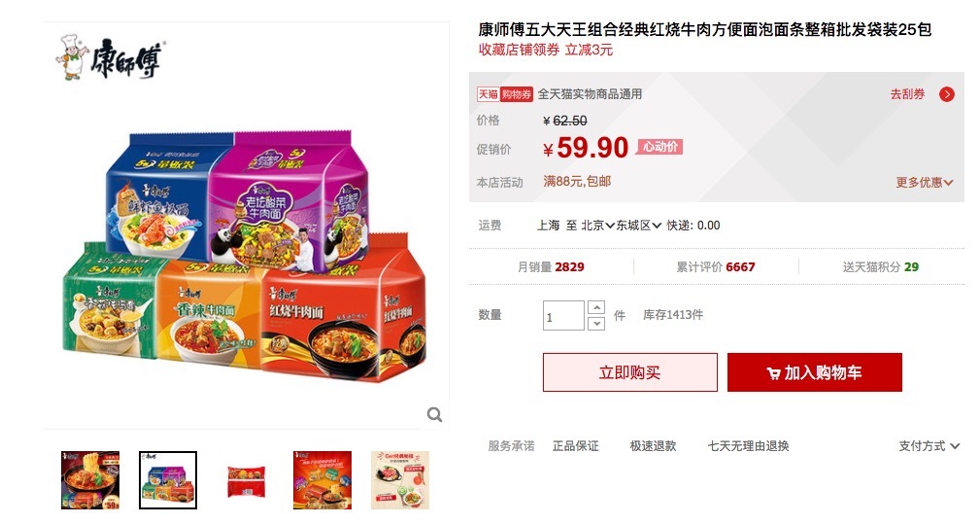980x524 pixels.
Task: Click the magnifier icon on product image
Action: coord(434,414)
